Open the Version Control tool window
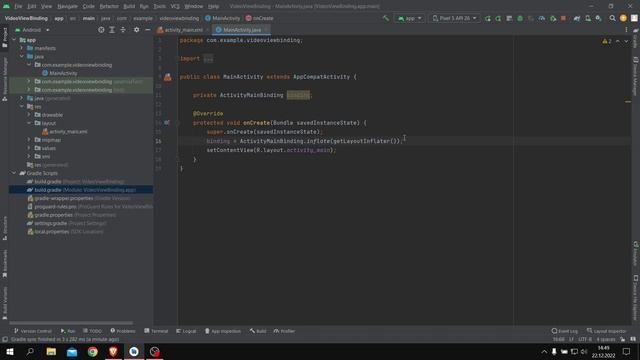Screen dimensions: 640x360 tap(33, 331)
